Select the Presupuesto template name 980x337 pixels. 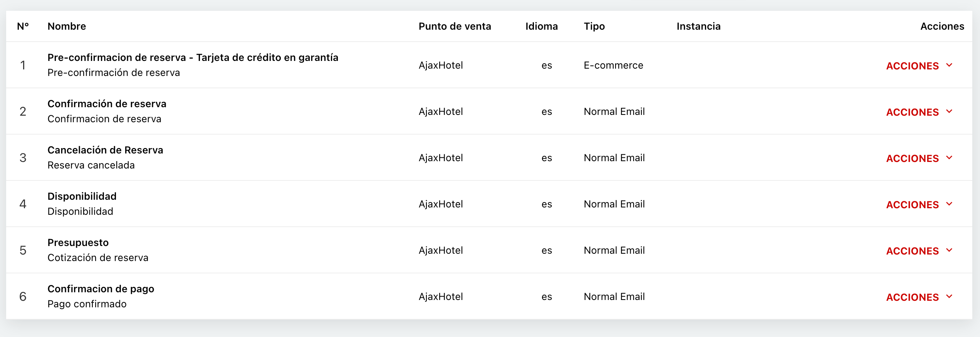pos(78,243)
